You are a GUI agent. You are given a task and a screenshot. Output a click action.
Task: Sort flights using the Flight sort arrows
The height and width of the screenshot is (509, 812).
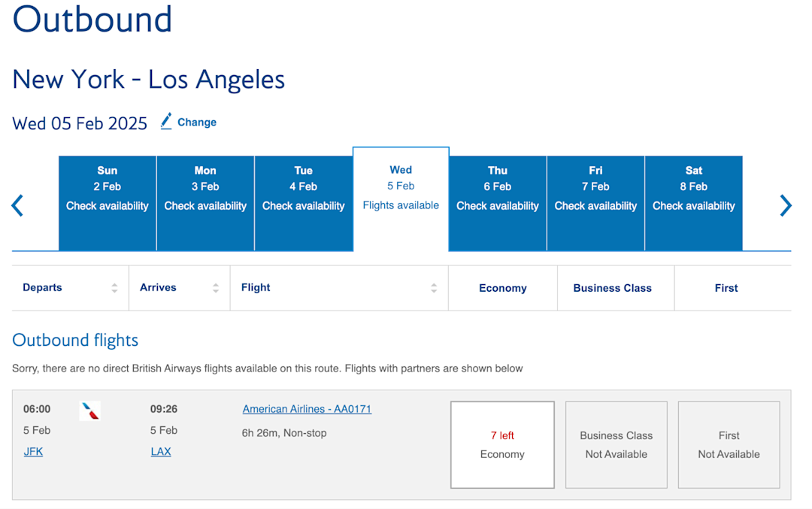(434, 287)
